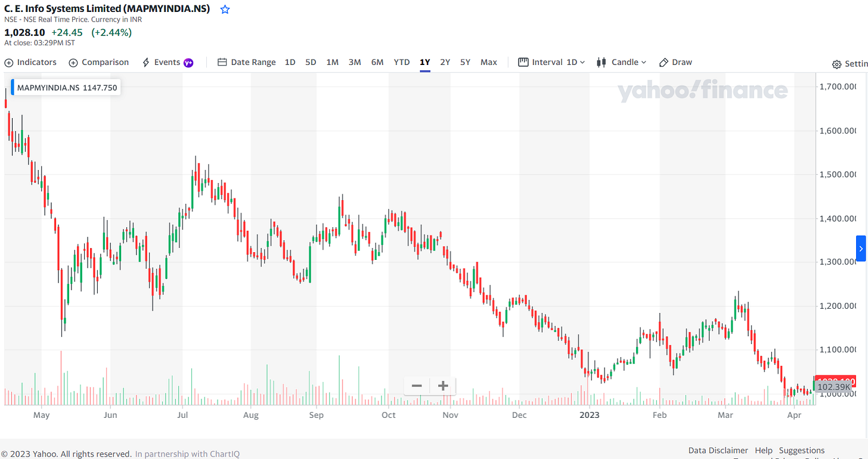
Task: Select the 1D range
Action: coord(290,62)
